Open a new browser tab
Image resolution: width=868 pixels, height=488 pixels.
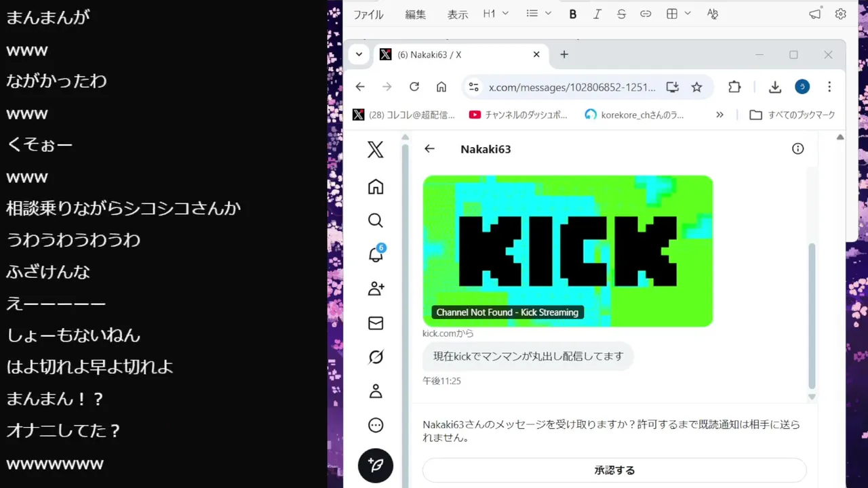click(564, 54)
